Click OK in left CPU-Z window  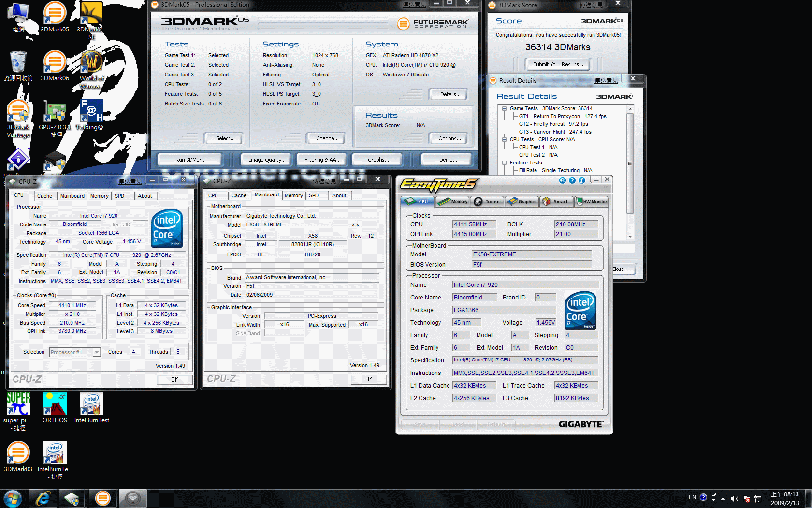(x=175, y=380)
